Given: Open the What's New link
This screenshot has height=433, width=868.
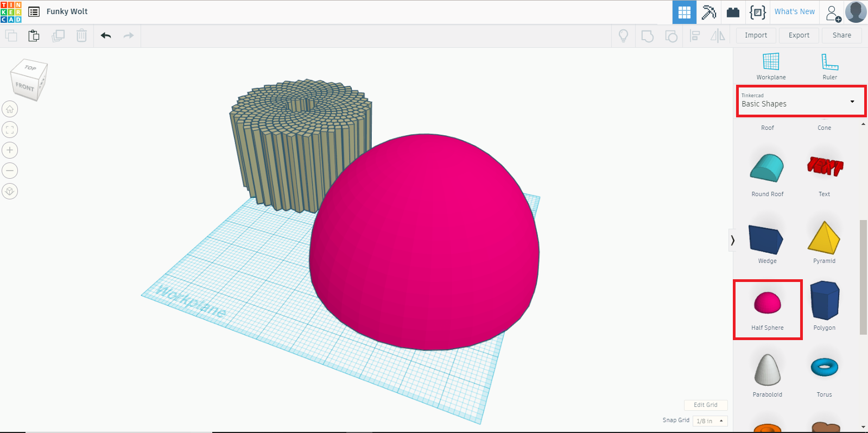Looking at the screenshot, I should point(794,11).
